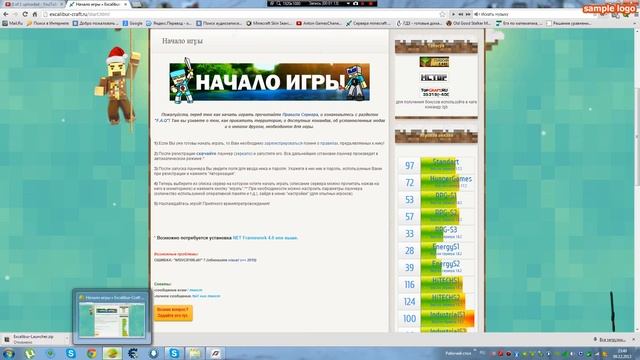
Task: Select the RPG-S1 server with 53 players
Action: coord(436,199)
